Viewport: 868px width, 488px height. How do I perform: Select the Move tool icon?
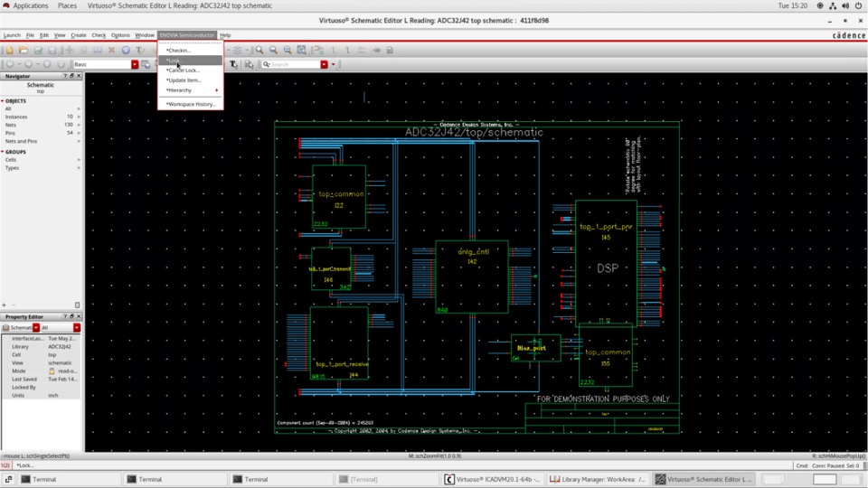(70, 50)
